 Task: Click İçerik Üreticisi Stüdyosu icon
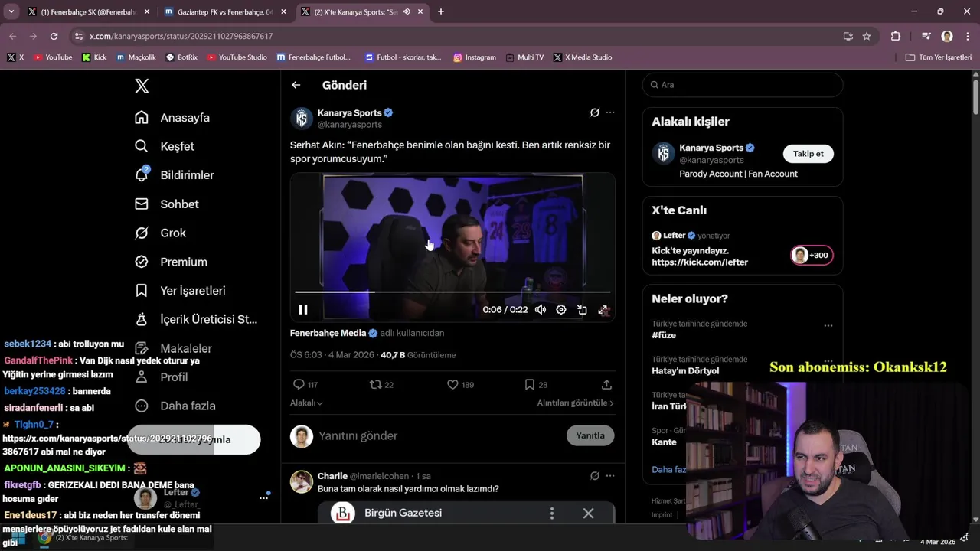pos(142,319)
